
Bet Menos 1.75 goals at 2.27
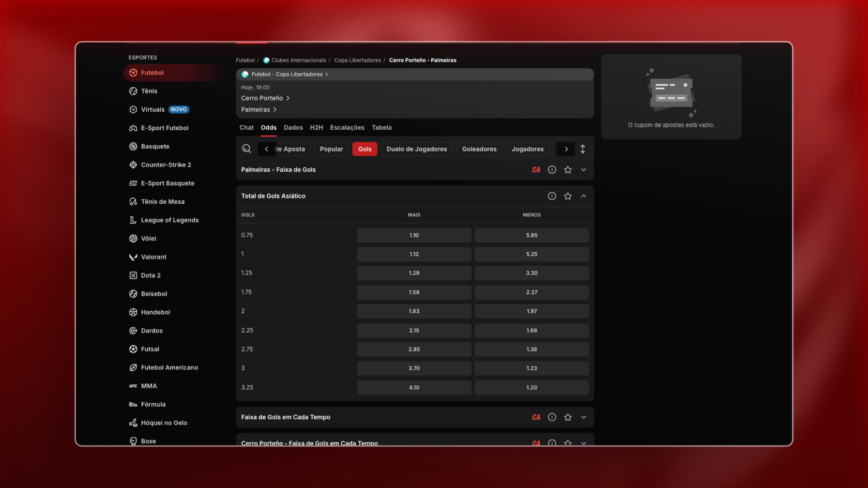tap(532, 292)
